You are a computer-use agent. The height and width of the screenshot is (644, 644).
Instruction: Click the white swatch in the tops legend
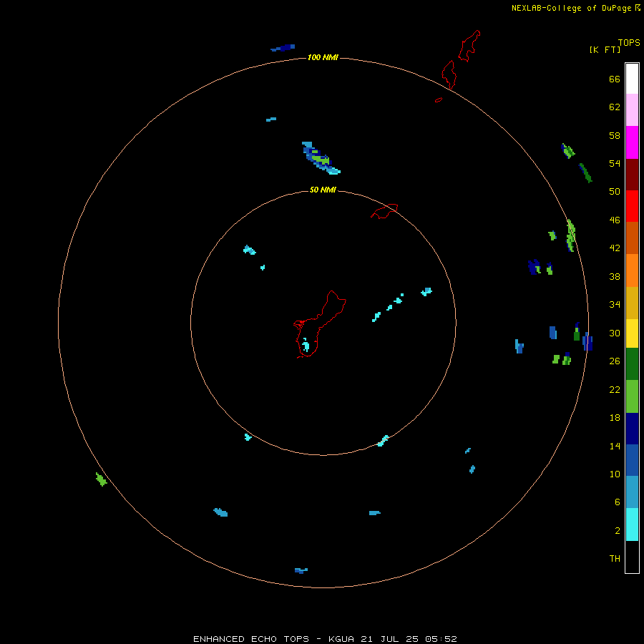(632, 79)
